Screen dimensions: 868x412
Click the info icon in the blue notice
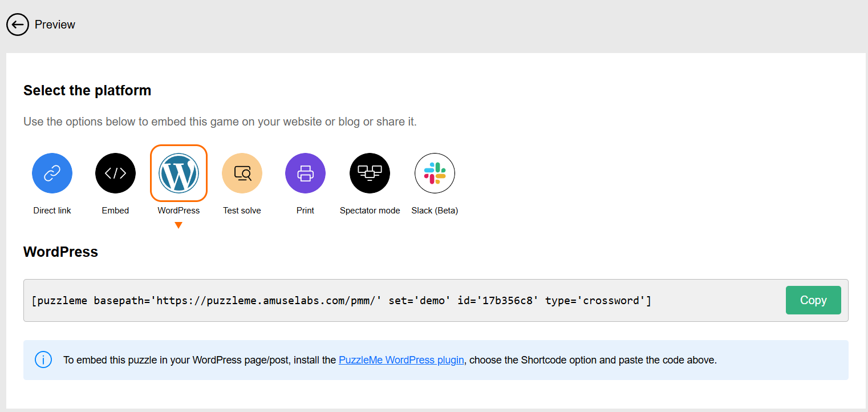tap(43, 360)
